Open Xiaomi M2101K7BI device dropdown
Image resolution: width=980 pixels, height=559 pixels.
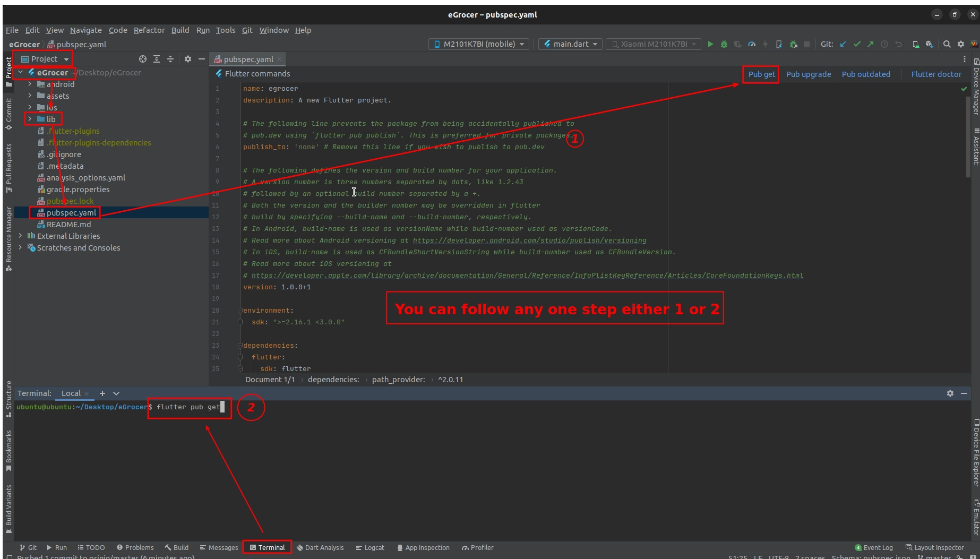pos(654,44)
